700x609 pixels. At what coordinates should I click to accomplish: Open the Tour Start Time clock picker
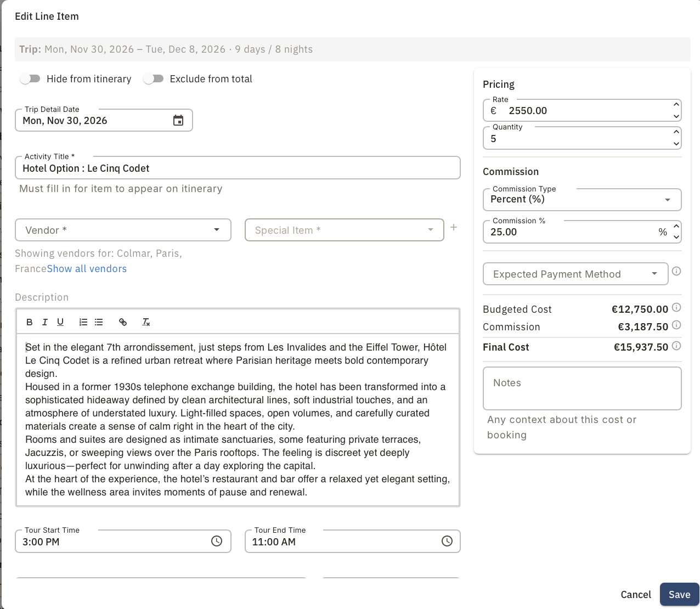click(217, 542)
